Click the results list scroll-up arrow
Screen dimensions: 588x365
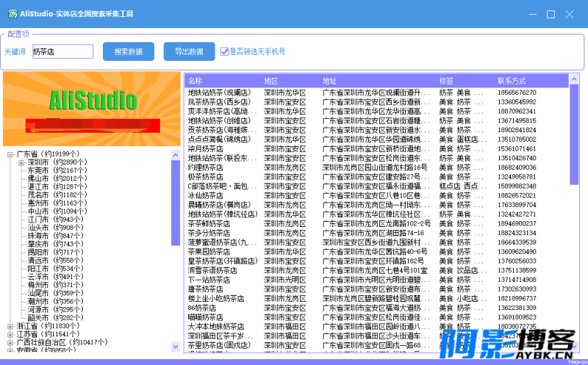(x=574, y=79)
